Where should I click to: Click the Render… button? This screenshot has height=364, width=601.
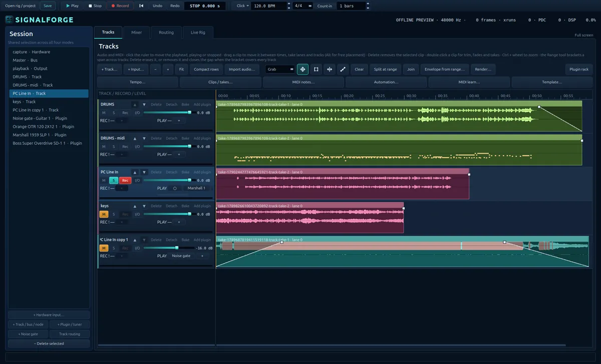click(483, 69)
